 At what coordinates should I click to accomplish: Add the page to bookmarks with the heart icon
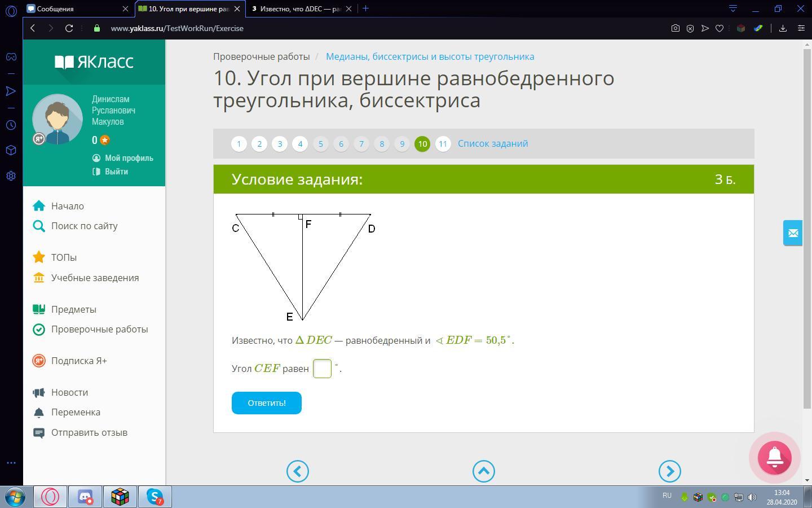720,28
